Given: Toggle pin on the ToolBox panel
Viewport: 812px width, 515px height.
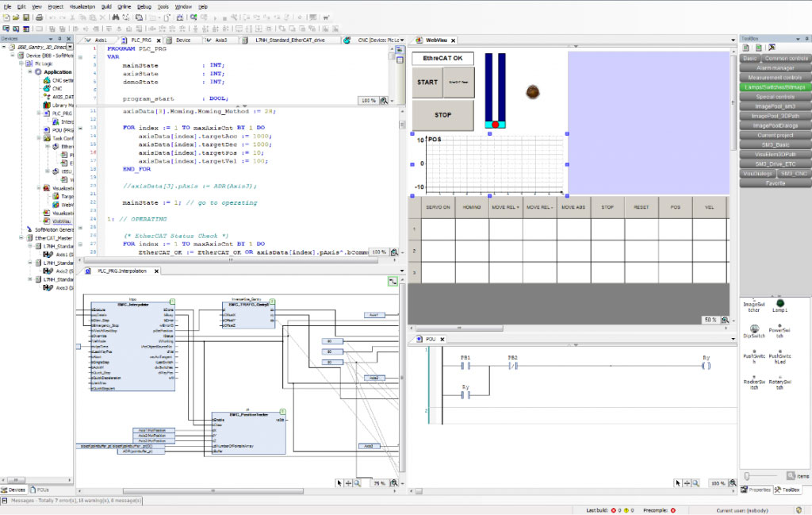Looking at the screenshot, I should click(x=806, y=39).
